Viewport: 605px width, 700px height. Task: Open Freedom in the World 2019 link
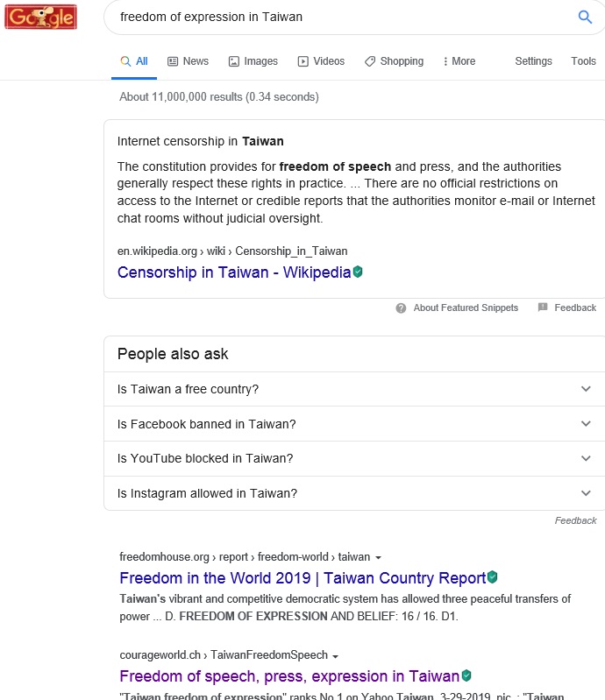click(x=302, y=577)
